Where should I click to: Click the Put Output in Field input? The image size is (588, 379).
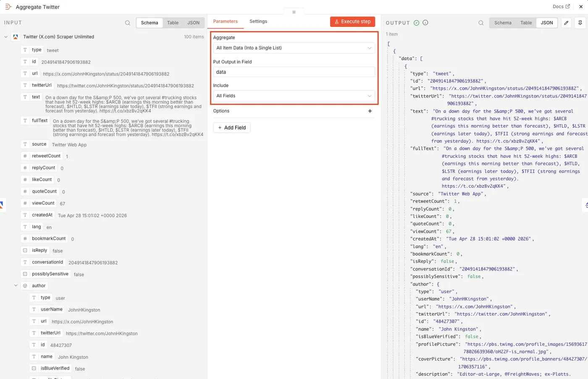[x=294, y=72]
